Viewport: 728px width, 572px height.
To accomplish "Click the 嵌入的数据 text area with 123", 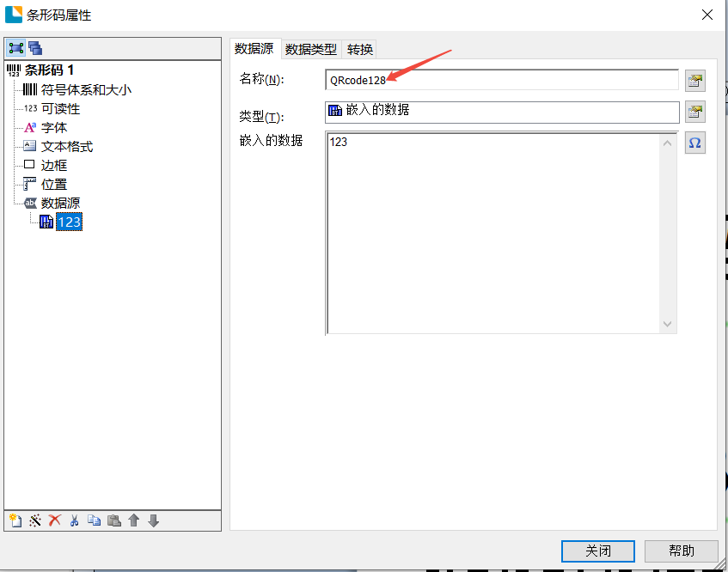I will click(493, 233).
